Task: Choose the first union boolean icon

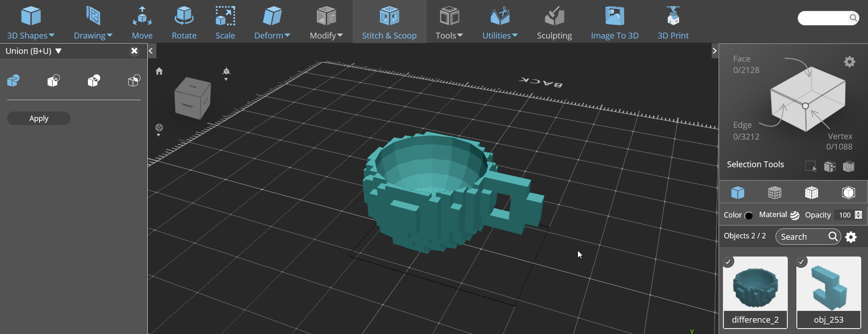Action: 14,81
